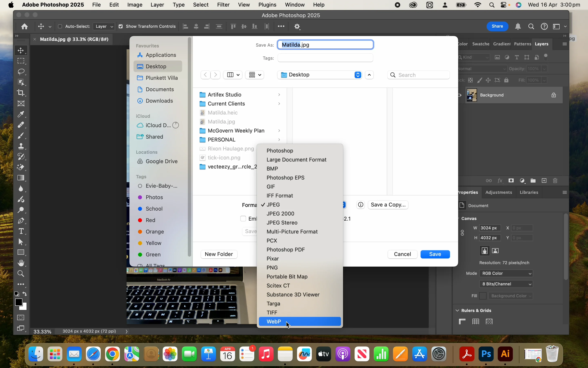This screenshot has height=368, width=588.
Task: Select the Frame tool
Action: (21, 103)
